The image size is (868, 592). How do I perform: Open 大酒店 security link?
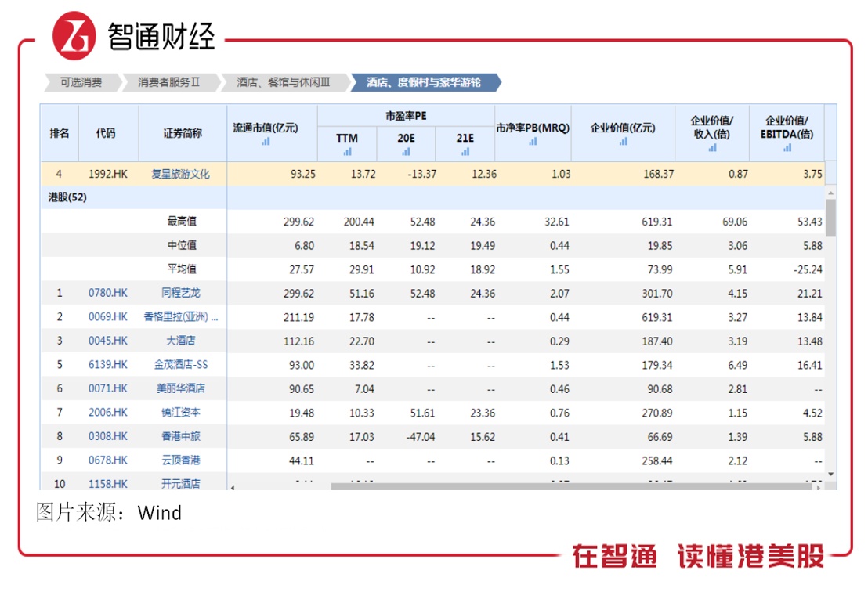(x=180, y=341)
